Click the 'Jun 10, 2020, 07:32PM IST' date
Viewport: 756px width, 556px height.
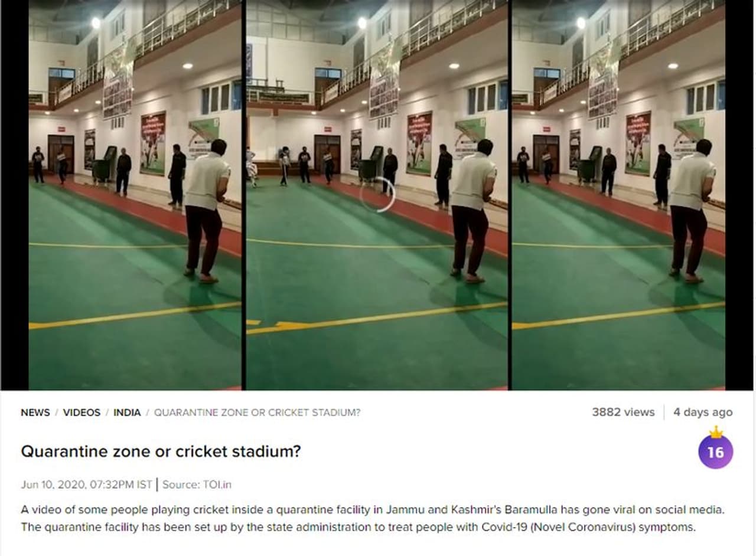pyautogui.click(x=86, y=485)
